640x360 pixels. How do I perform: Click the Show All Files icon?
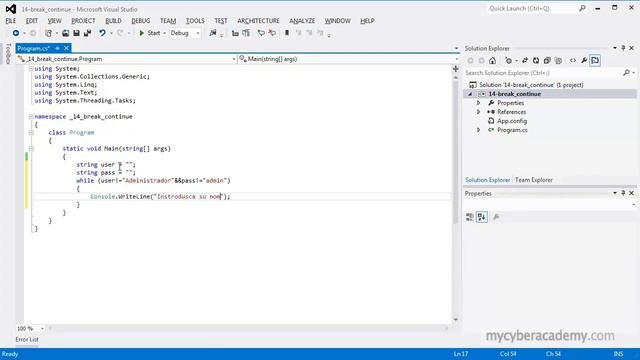click(558, 61)
